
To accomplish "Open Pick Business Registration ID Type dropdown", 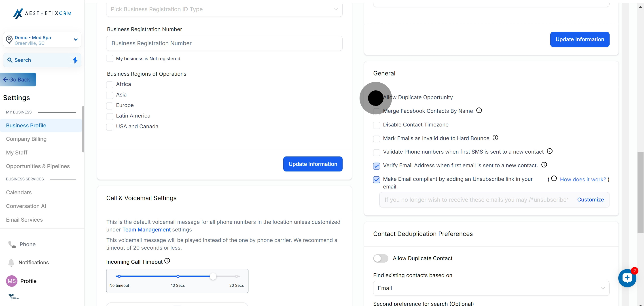I will coord(224,9).
